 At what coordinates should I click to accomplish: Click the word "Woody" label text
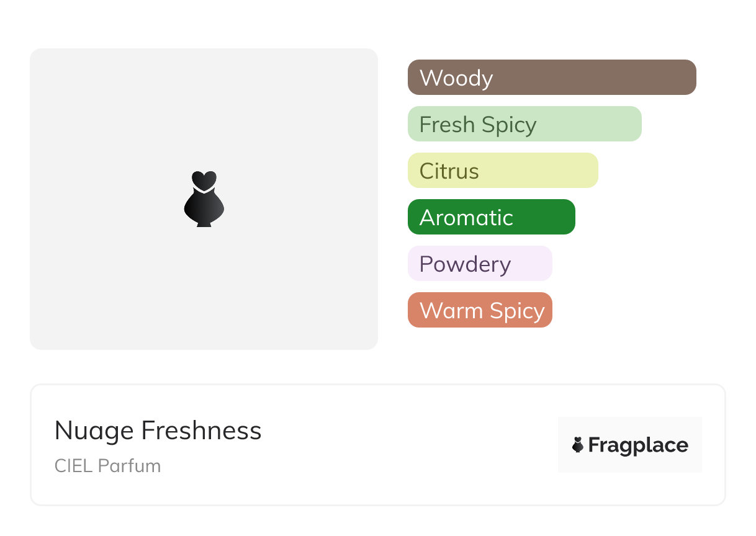point(456,78)
